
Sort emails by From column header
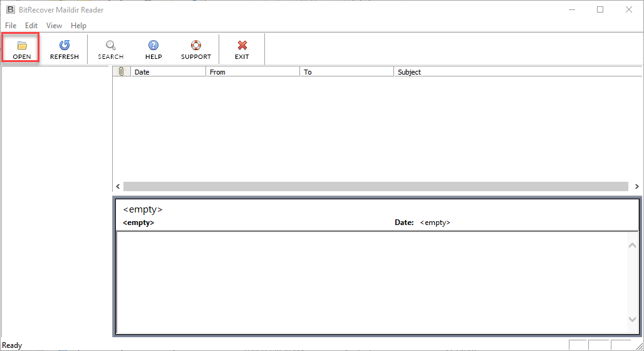coord(253,72)
